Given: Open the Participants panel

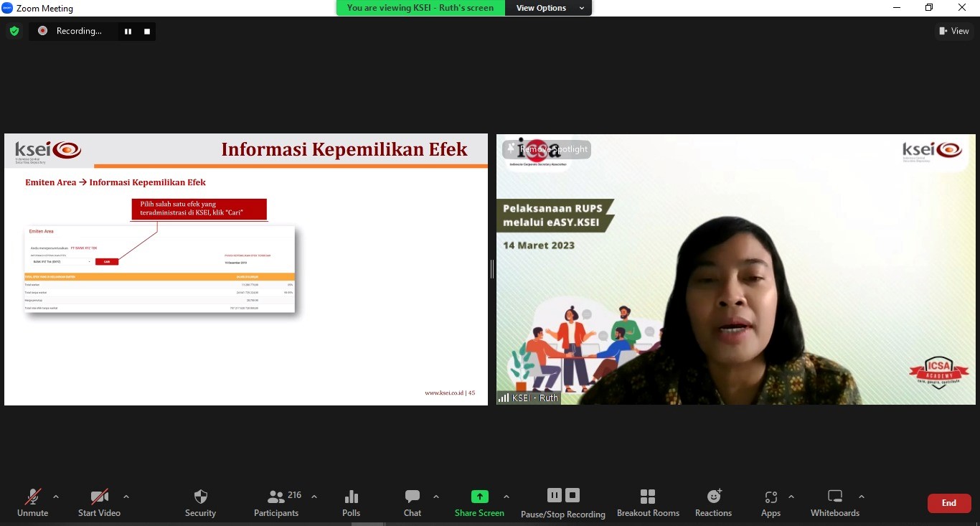Looking at the screenshot, I should [276, 502].
